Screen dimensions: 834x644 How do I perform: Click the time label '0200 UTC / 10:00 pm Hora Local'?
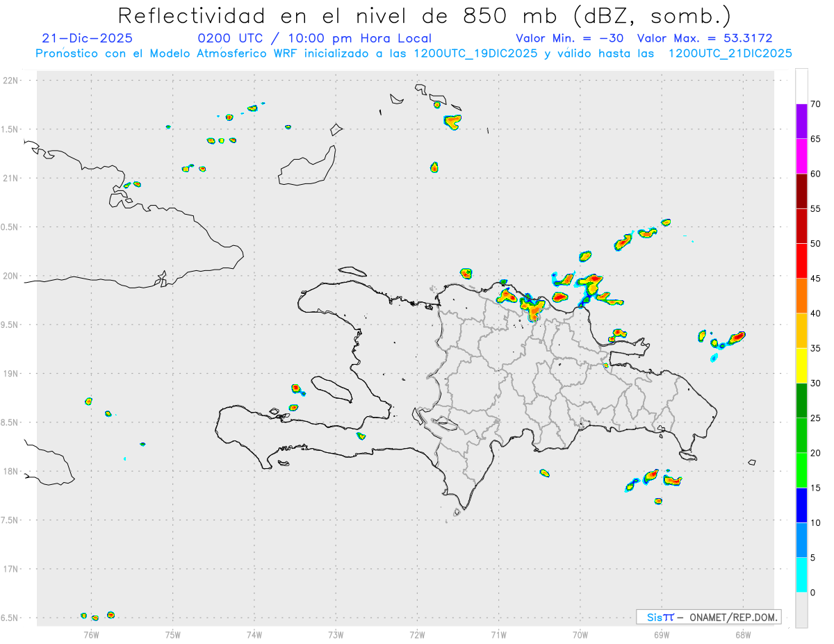(x=315, y=38)
